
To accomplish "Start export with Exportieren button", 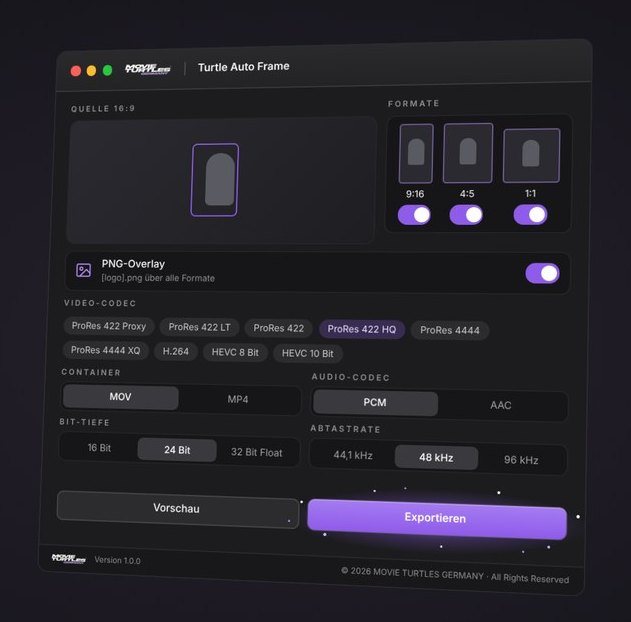I will pyautogui.click(x=436, y=519).
